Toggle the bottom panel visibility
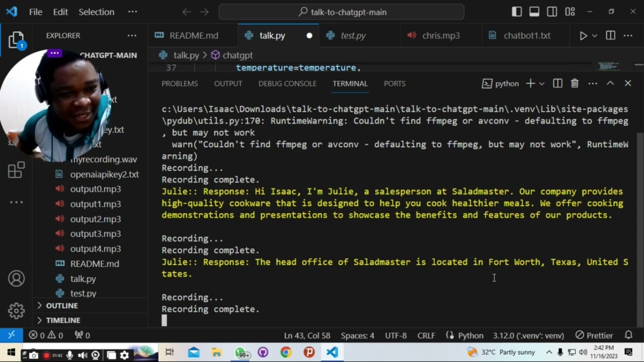The width and height of the screenshot is (644, 362). [x=534, y=12]
